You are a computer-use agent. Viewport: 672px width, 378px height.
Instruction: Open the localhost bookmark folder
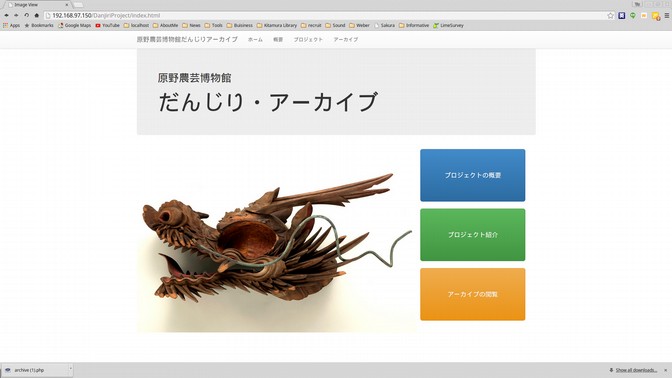136,25
